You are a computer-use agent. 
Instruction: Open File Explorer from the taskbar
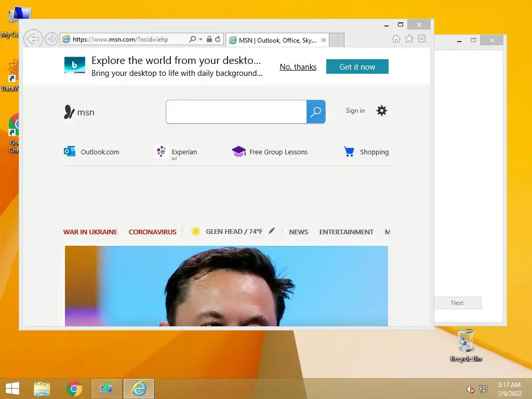(x=42, y=389)
